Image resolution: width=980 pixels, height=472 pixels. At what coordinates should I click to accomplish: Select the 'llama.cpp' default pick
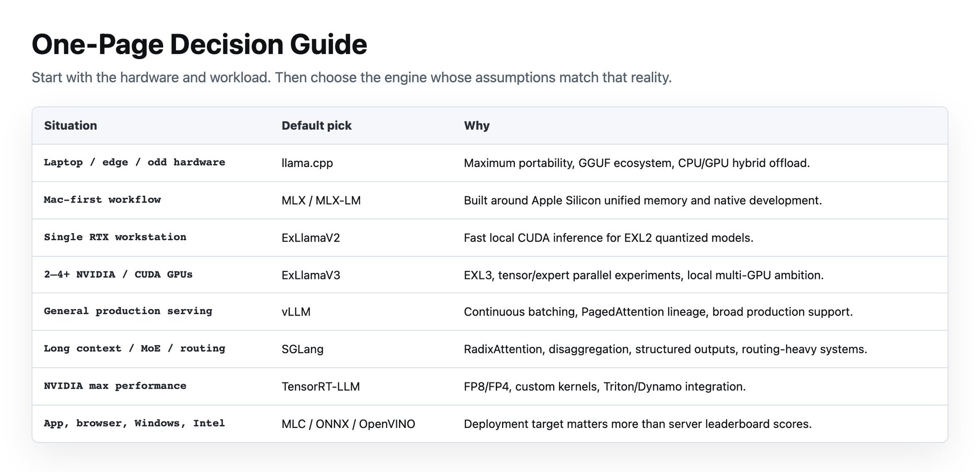pyautogui.click(x=307, y=163)
